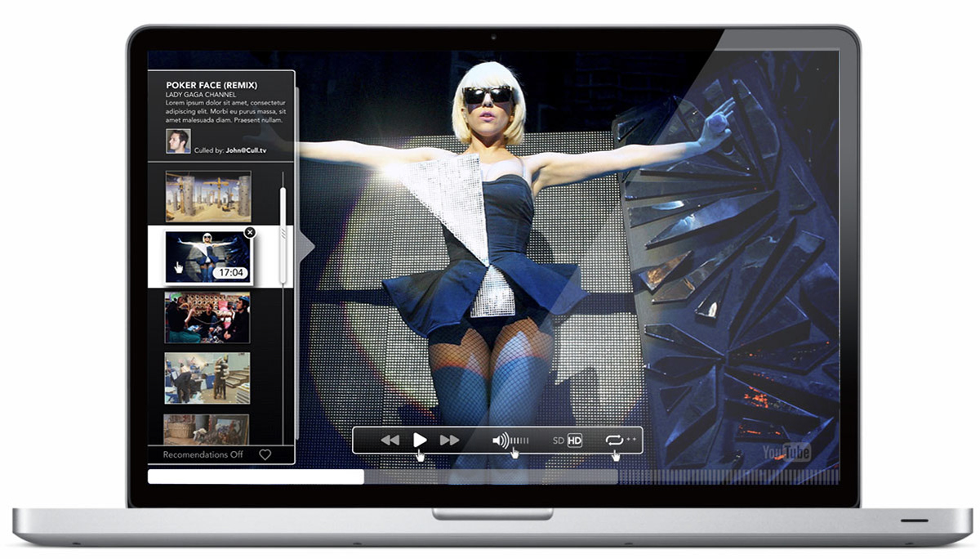Toggle the Recomendations Off setting
Viewport: 980px width, 559px height.
pos(203,454)
